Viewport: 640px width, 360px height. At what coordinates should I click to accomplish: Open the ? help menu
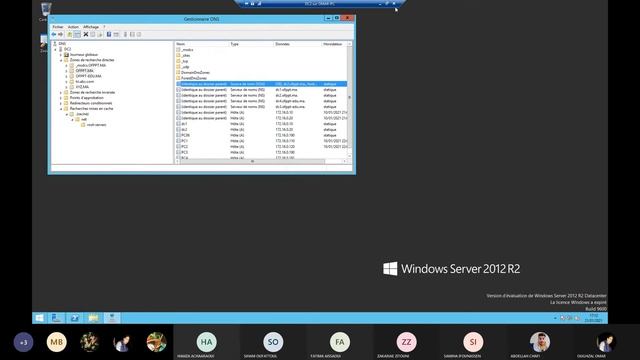tap(104, 27)
